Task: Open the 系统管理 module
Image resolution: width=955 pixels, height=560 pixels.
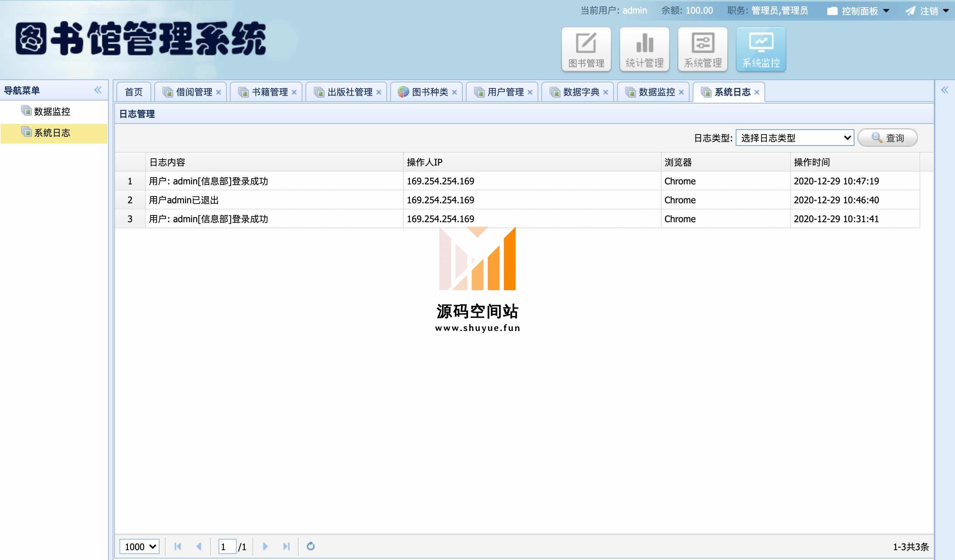Action: tap(702, 49)
